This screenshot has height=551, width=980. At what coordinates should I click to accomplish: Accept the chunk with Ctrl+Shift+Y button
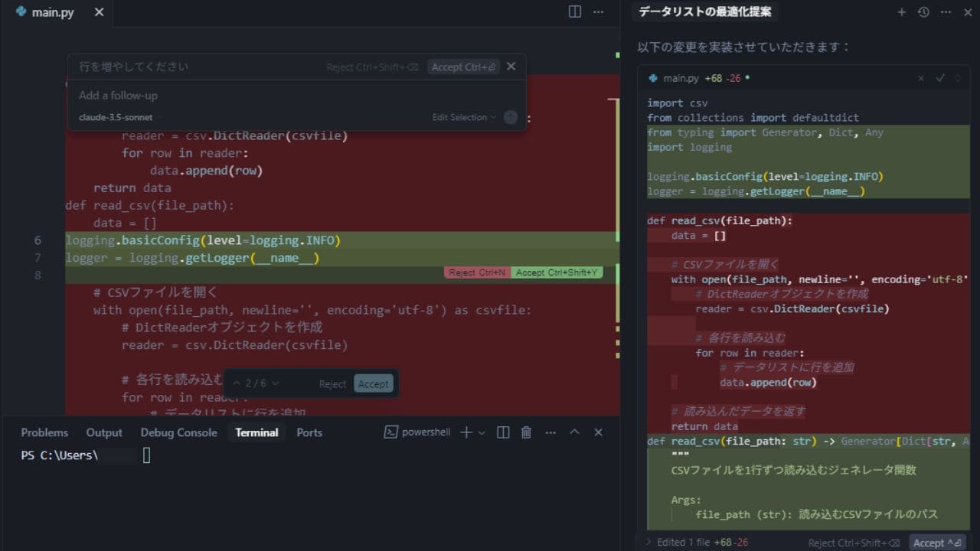[x=558, y=272]
